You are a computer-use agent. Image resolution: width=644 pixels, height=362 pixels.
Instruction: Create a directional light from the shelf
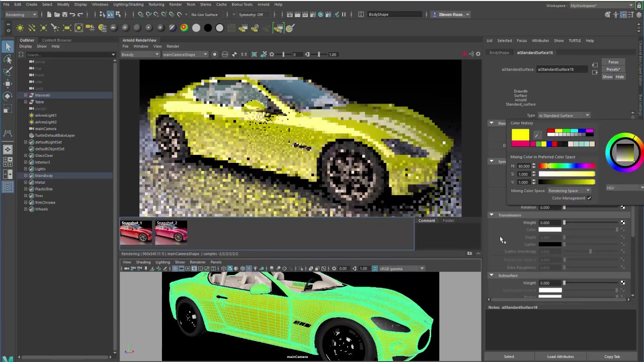[32, 28]
